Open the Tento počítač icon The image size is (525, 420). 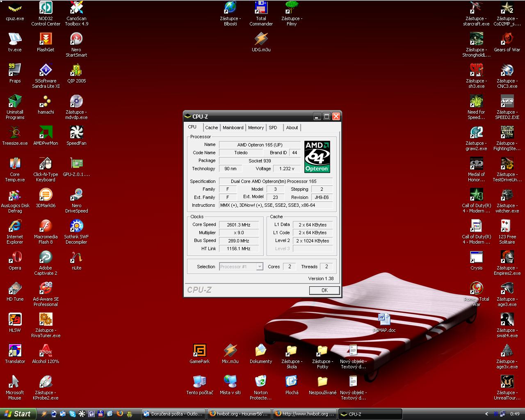tap(199, 385)
